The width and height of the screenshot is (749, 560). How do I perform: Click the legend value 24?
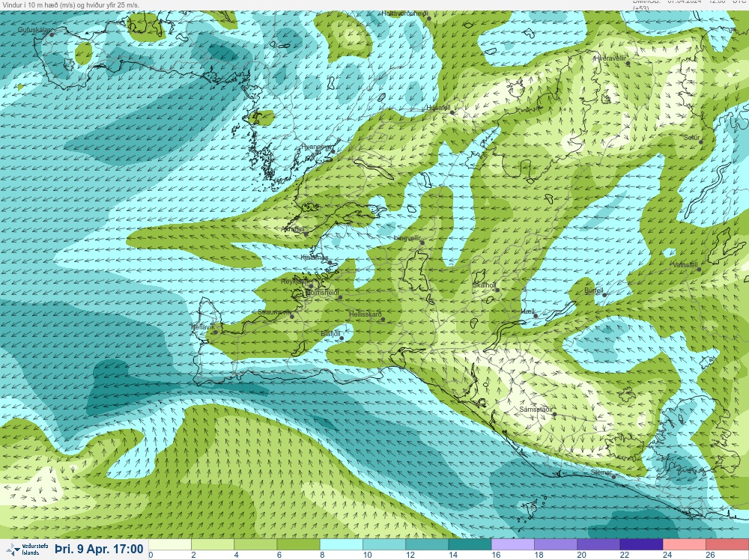point(667,555)
